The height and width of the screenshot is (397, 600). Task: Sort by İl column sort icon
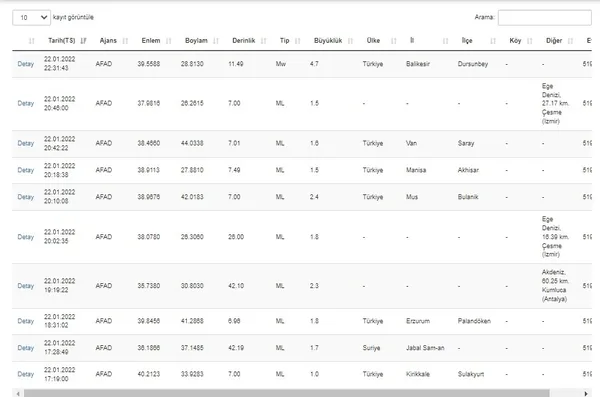point(445,41)
